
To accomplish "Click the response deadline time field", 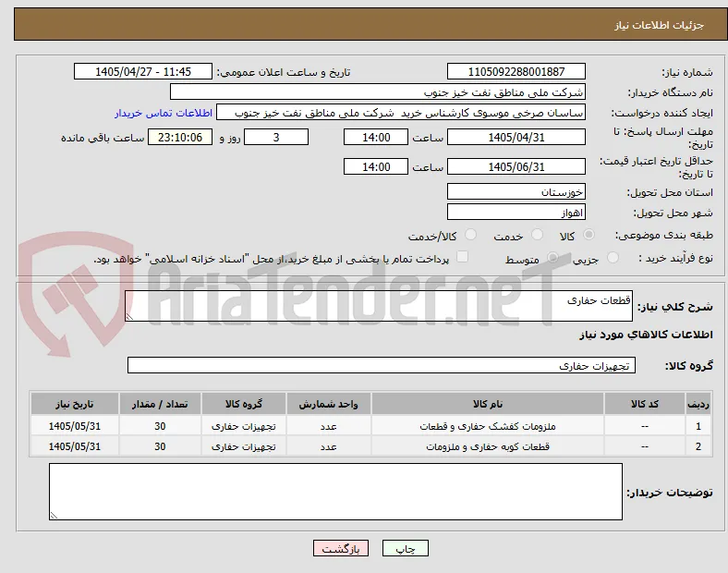I will click(376, 137).
